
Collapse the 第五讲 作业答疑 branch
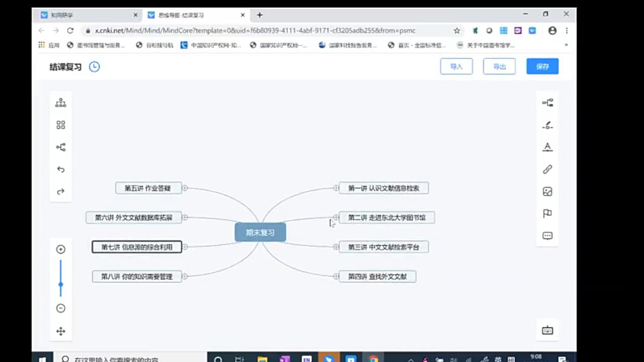click(185, 188)
